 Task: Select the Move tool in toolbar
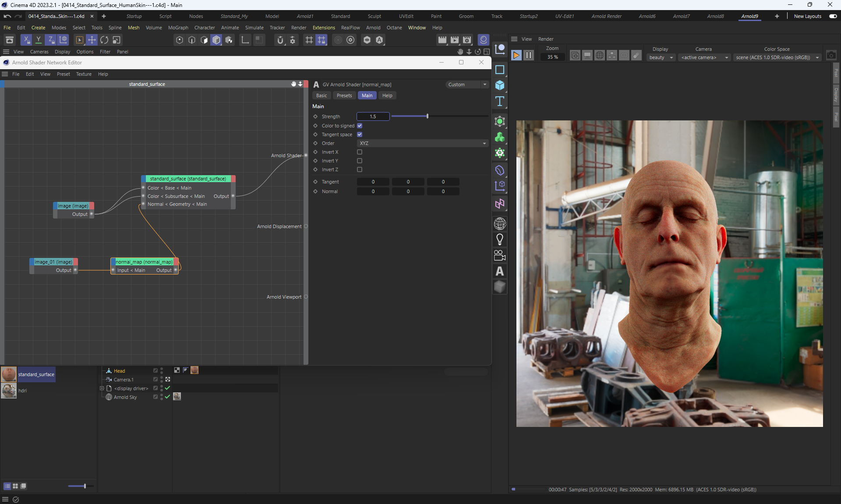click(x=92, y=40)
